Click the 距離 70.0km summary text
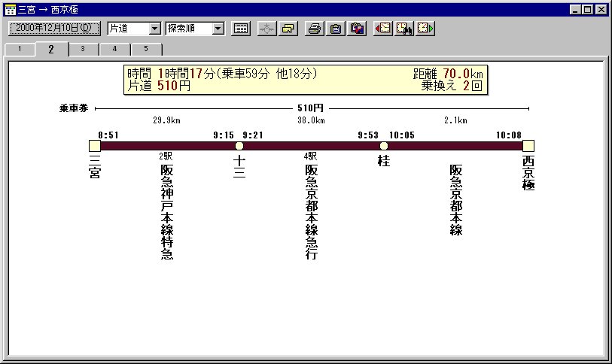612x364 pixels. point(448,74)
